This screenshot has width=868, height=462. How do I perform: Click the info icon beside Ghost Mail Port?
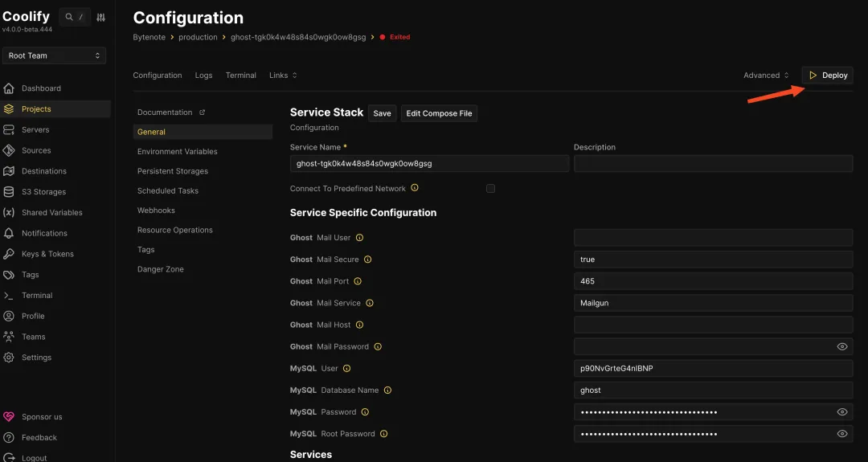click(358, 281)
